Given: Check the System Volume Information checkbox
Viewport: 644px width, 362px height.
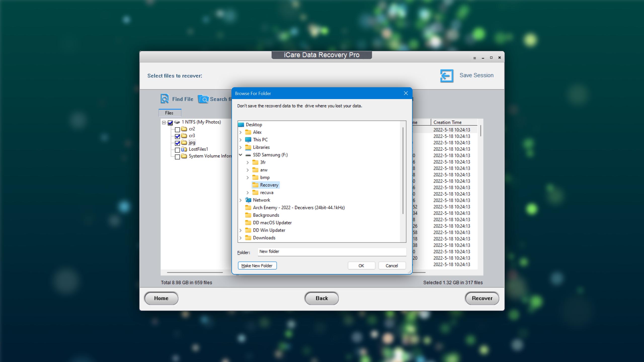Looking at the screenshot, I should (177, 157).
